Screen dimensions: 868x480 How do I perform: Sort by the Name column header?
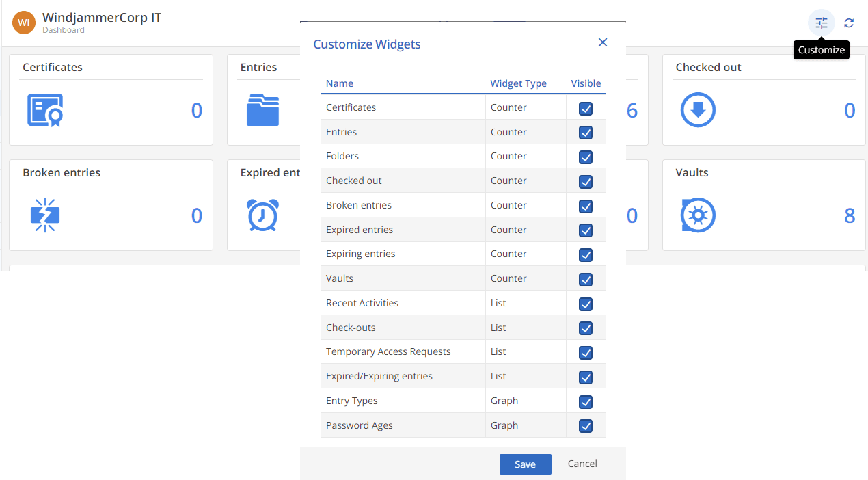point(340,83)
